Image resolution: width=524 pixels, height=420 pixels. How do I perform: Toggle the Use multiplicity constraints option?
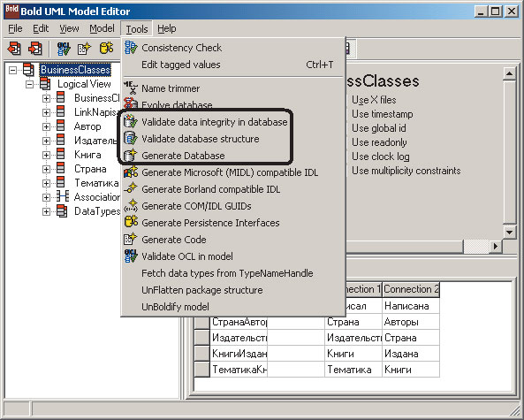pyautogui.click(x=406, y=171)
